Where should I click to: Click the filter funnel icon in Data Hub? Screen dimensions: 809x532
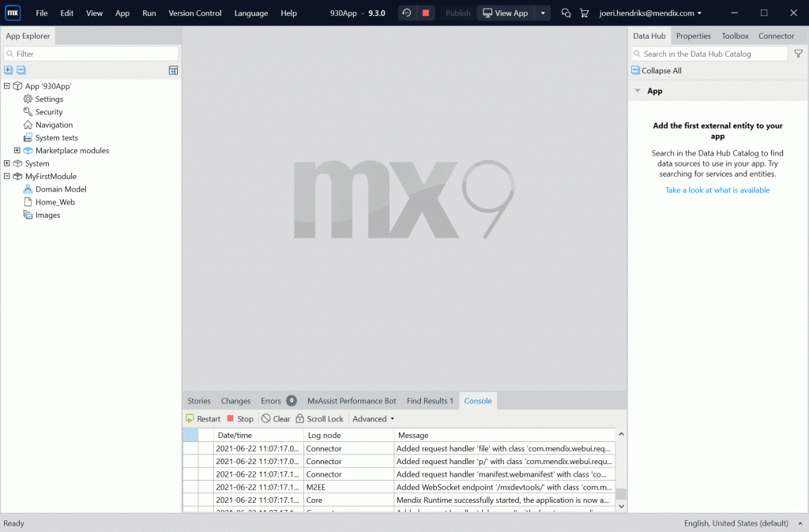[x=798, y=54]
